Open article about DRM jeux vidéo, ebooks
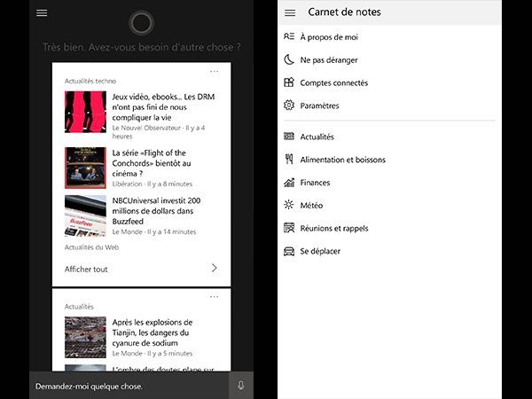Viewport: 532px width, 399px height. point(163,107)
